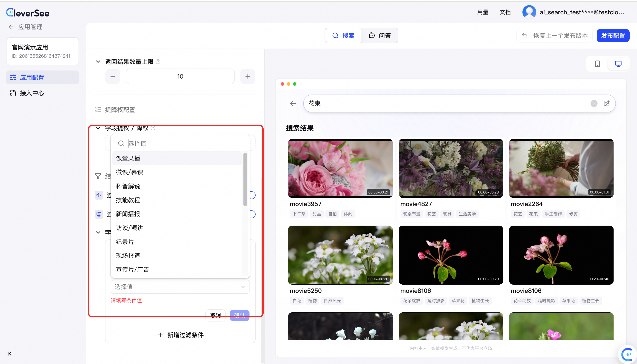Click the 手工制作 tag under movie2264
The height and width of the screenshot is (364, 637).
[553, 214]
